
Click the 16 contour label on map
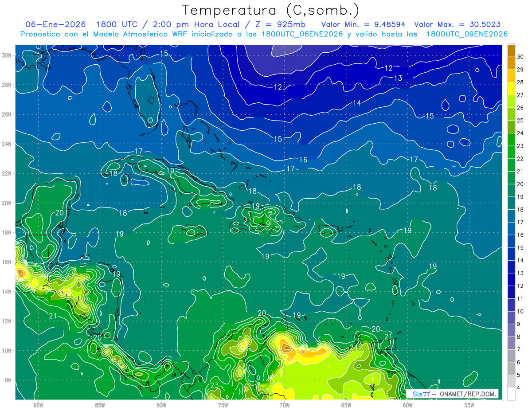pos(303,160)
